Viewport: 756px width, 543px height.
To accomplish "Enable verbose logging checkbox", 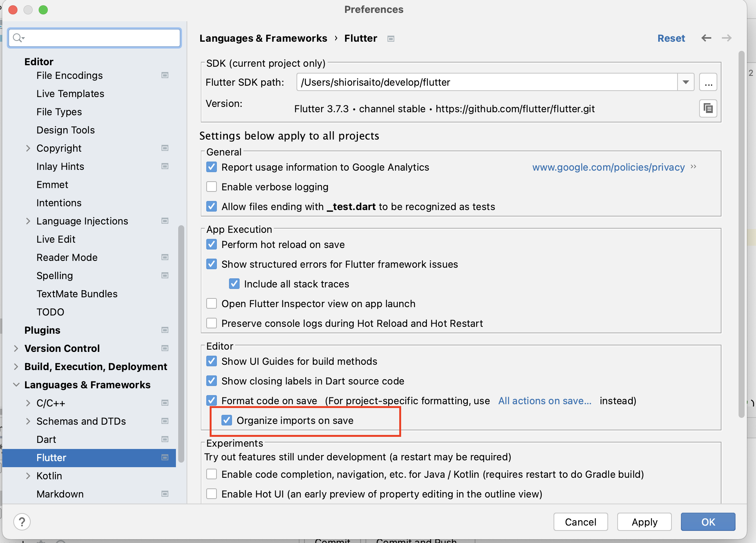I will (212, 187).
